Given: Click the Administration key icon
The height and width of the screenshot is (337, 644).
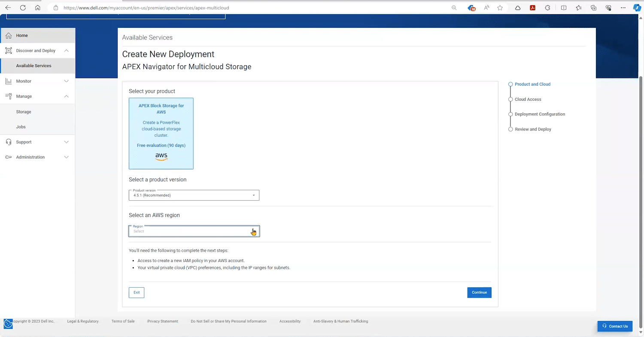Looking at the screenshot, I should coord(9,157).
